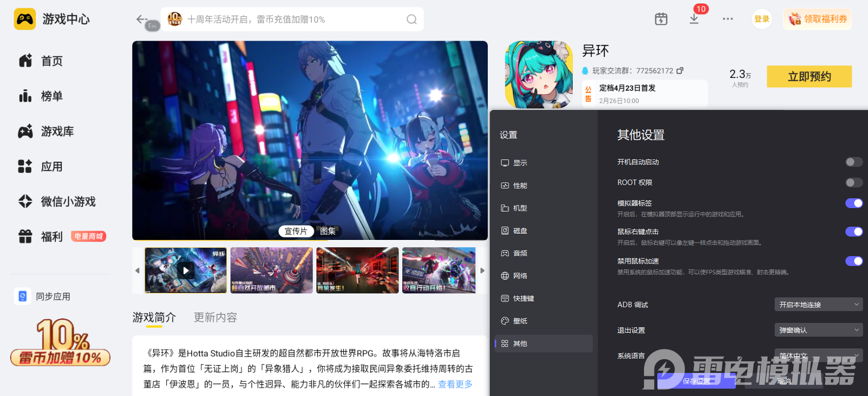Go to 首页 in the sidebar
Screen dimensions: 868x396
[x=41, y=61]
